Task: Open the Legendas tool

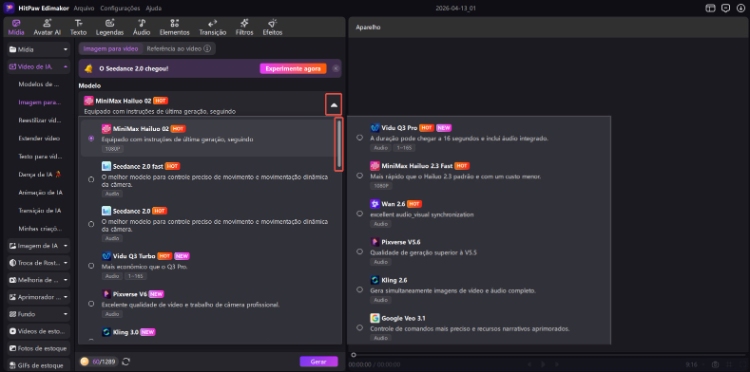Action: tap(110, 27)
